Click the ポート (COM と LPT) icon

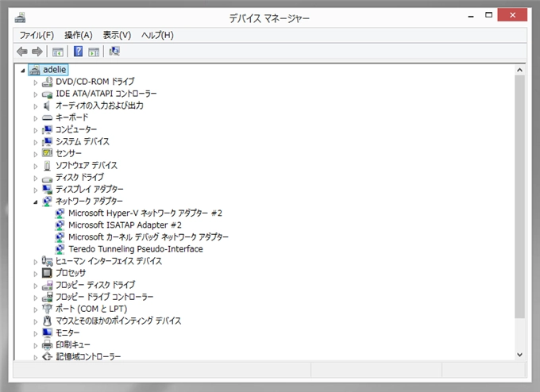pyautogui.click(x=47, y=309)
